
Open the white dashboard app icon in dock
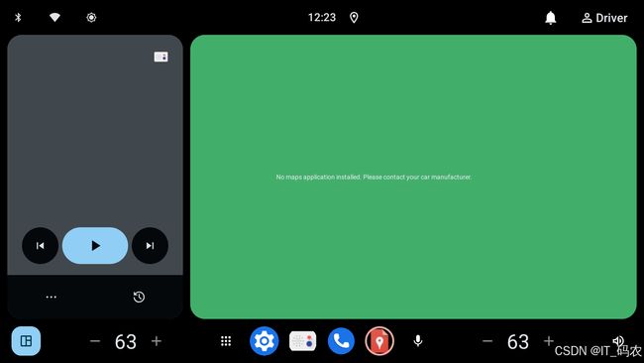(303, 341)
